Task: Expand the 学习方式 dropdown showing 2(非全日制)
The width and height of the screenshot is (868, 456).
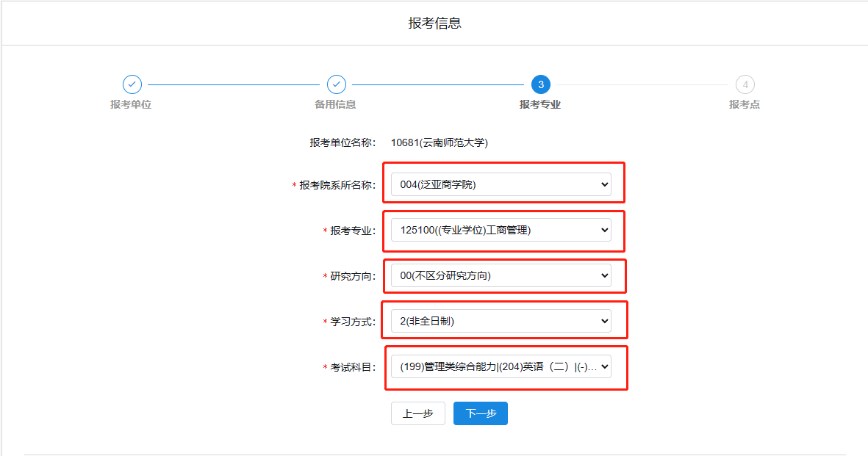Action: pos(501,321)
